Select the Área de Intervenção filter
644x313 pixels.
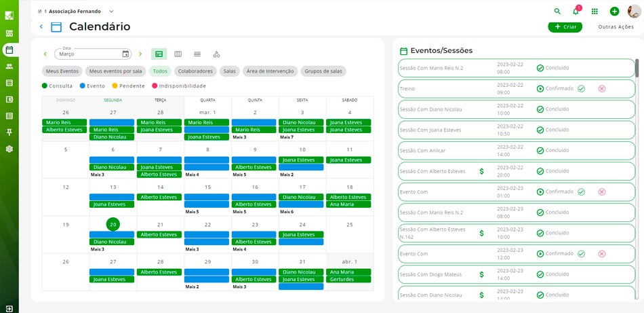pos(270,71)
